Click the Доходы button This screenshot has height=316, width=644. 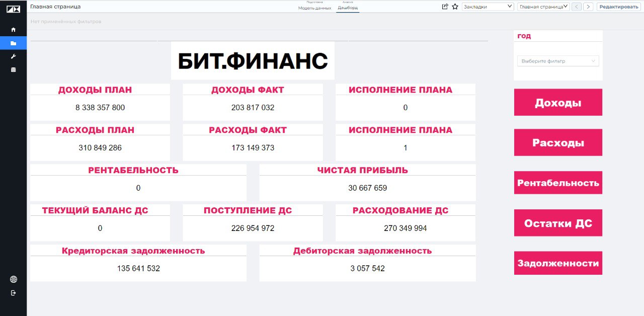point(558,103)
